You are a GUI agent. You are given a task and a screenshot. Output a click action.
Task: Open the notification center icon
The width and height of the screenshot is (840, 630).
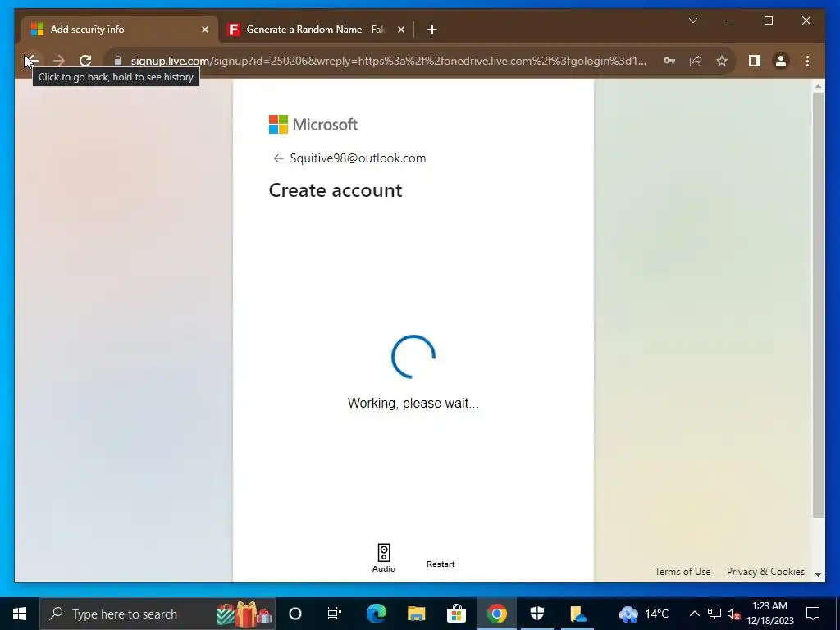(x=813, y=614)
